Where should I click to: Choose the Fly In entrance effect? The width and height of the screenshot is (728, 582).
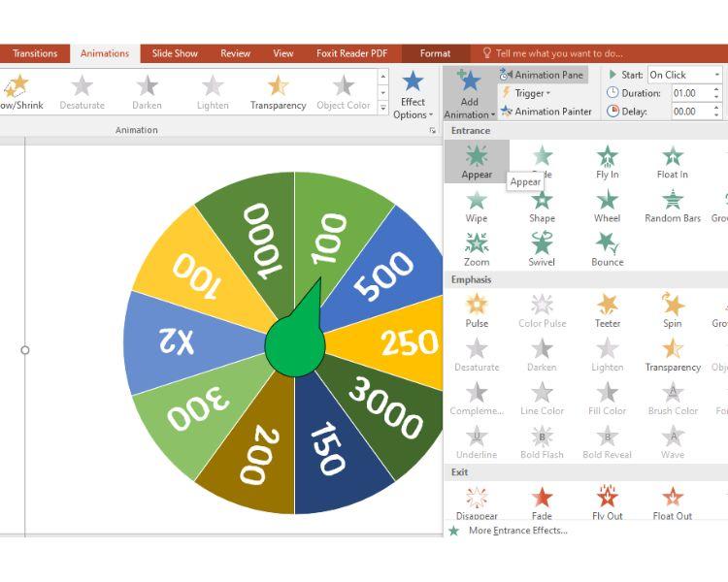[x=608, y=162]
